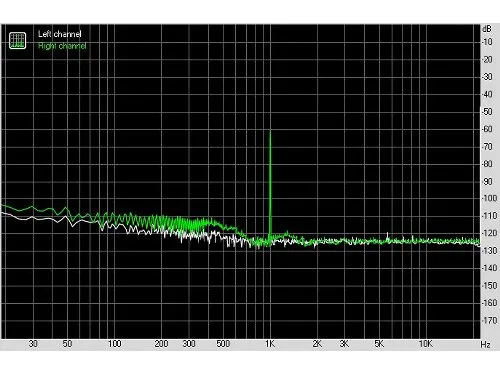The image size is (500, 375).
Task: Click the 200 frequency axis label
Action: (x=161, y=344)
